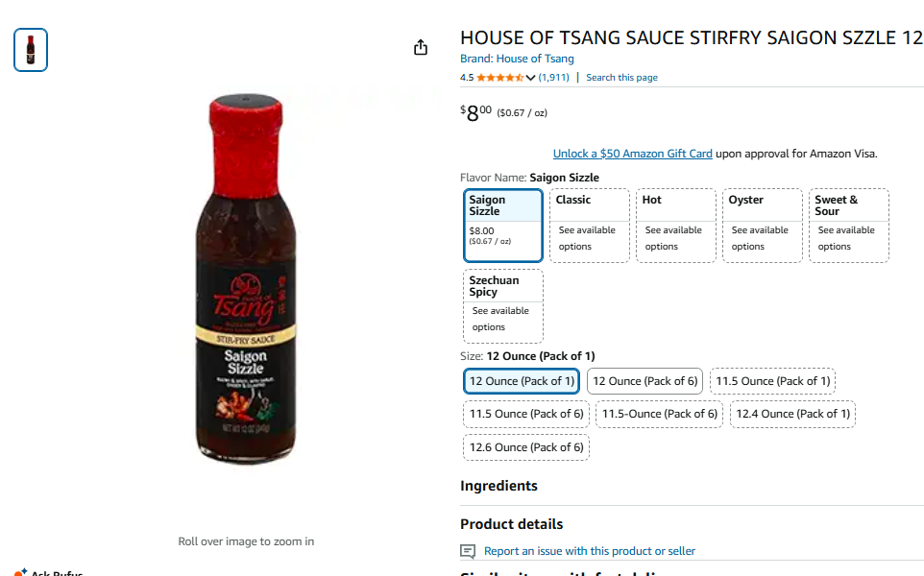Open the ratings dropdown chevron
The width and height of the screenshot is (924, 576).
click(530, 78)
